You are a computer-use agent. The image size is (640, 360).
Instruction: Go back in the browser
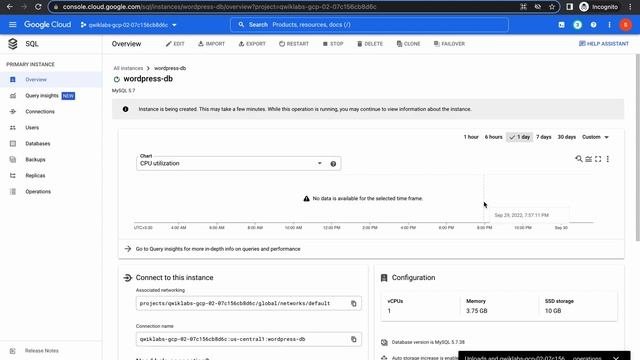coord(9,7)
